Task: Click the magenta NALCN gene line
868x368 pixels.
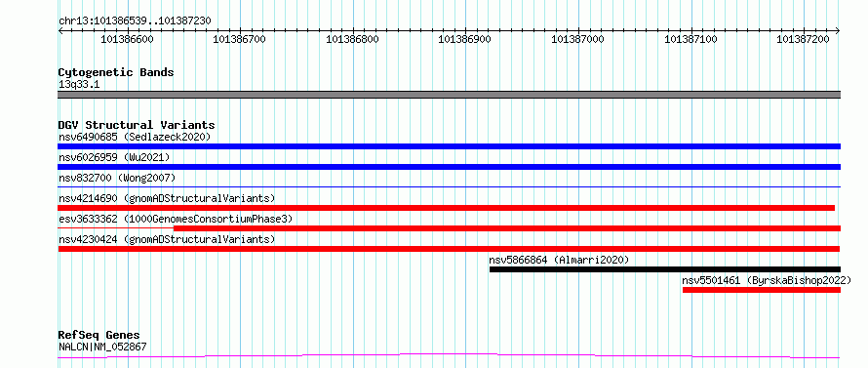Action: coord(449,356)
